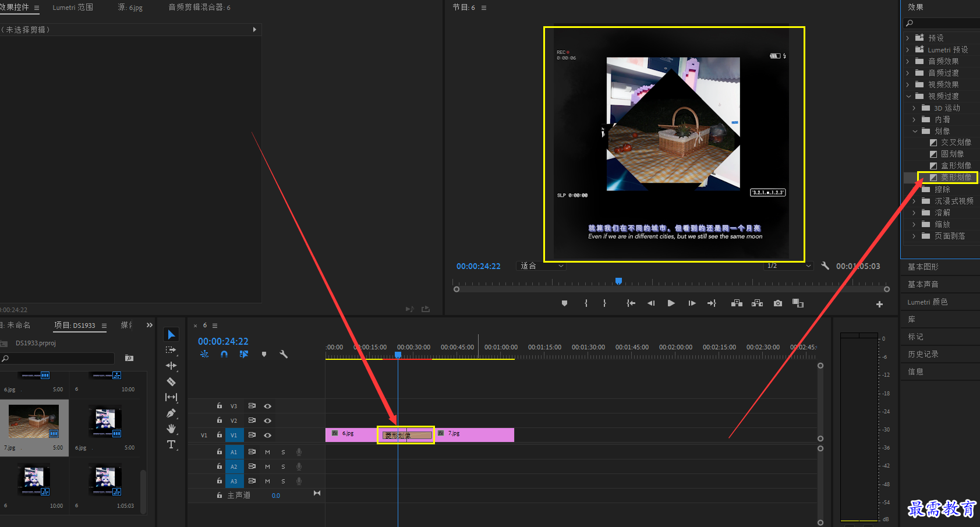The image size is (980, 527).
Task: Click the Mark In bracket icon
Action: pos(586,303)
